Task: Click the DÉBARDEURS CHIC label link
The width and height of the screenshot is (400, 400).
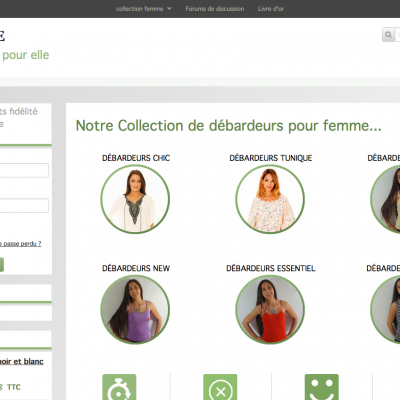Action: point(136,158)
